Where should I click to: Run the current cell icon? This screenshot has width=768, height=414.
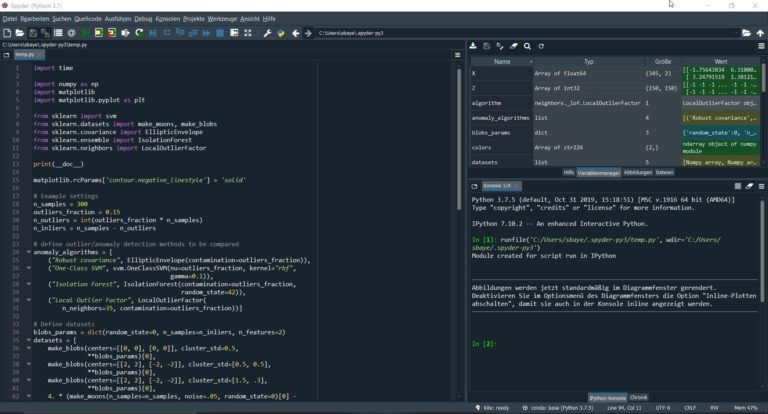pos(98,33)
